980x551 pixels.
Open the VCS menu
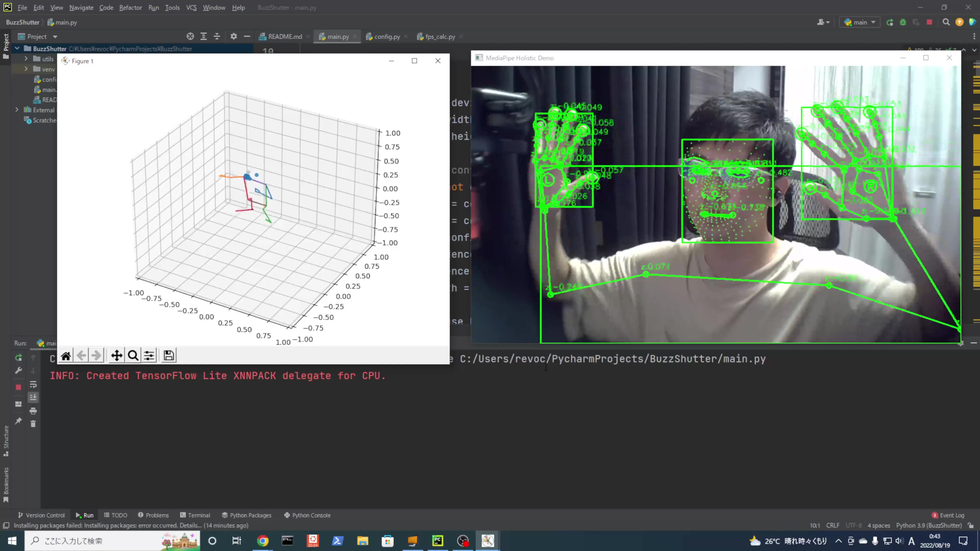pyautogui.click(x=191, y=8)
